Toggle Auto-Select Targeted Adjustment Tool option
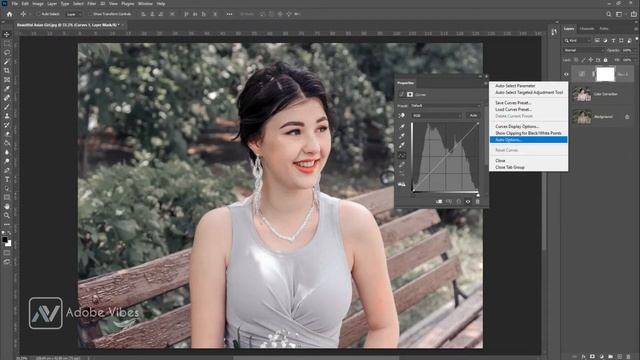The image size is (640, 360). (x=528, y=93)
